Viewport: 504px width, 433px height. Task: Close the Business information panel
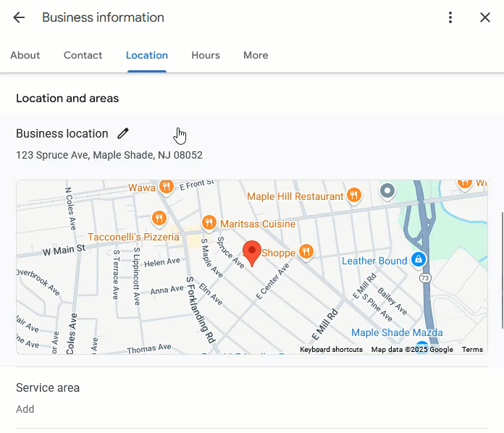[x=485, y=17]
